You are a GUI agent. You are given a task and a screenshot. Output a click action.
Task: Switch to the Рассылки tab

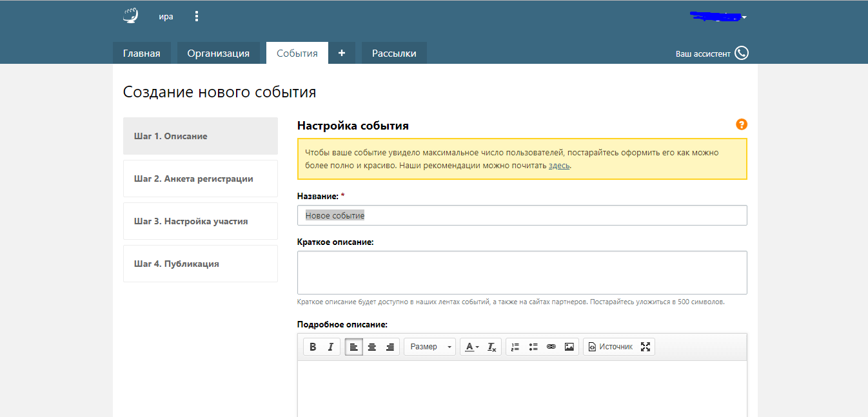point(394,53)
